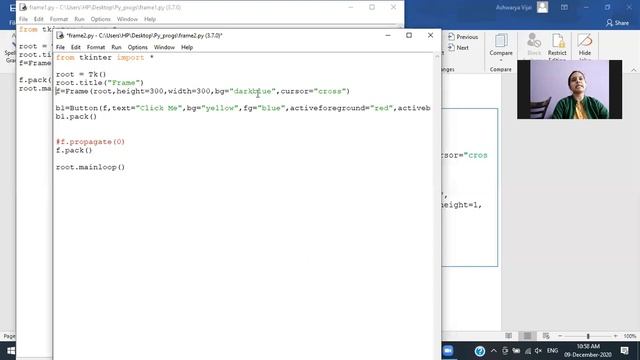Go to the Next change in Word
Viewport: 640px width, 360px height.
[x=458, y=48]
